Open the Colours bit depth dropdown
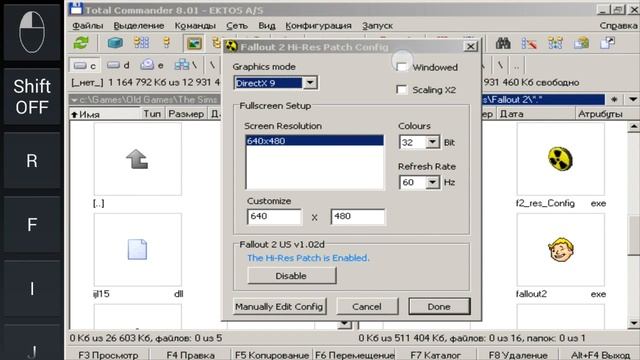 [432, 142]
